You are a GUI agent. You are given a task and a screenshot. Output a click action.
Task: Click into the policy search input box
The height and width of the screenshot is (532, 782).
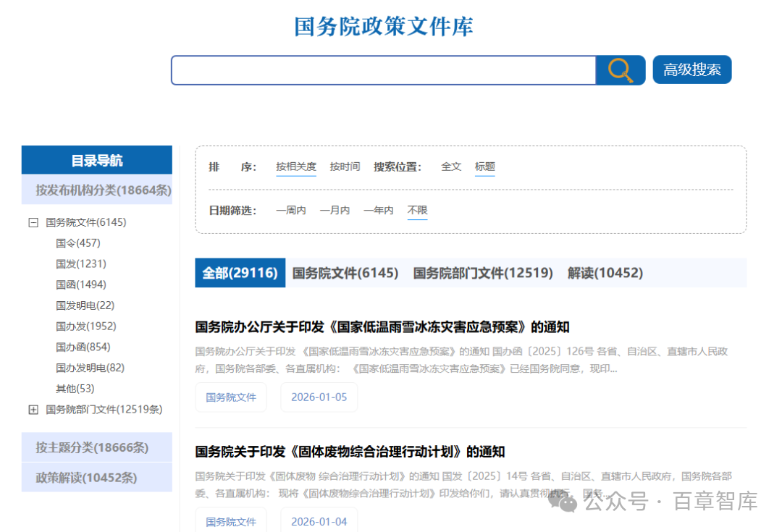382,70
